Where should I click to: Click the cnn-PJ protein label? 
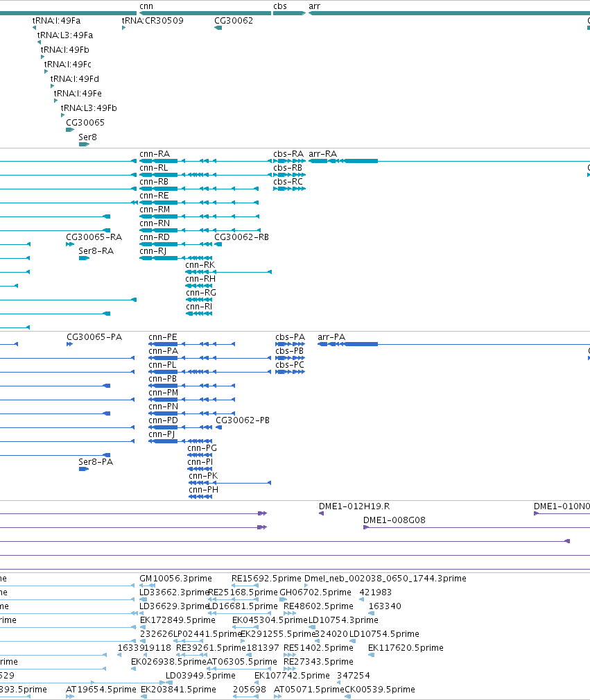[162, 434]
